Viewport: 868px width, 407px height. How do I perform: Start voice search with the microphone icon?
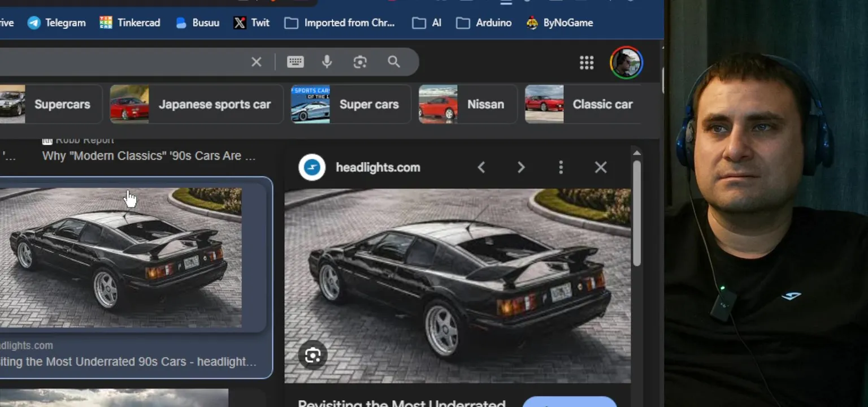pos(327,62)
